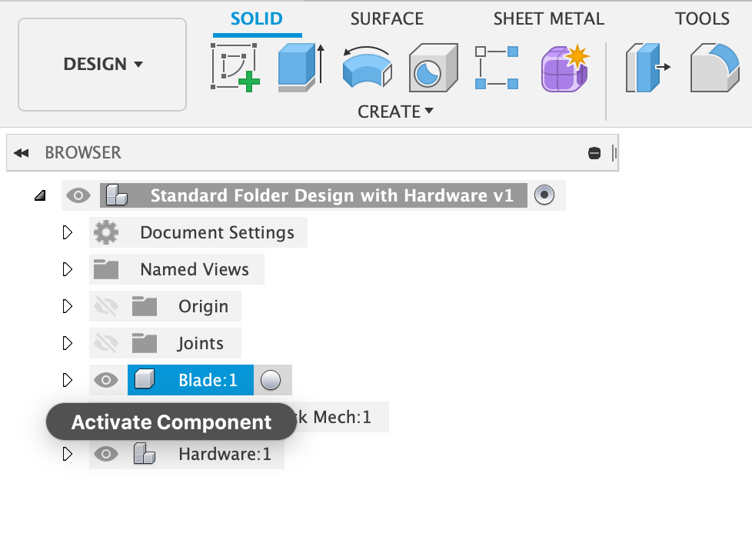The width and height of the screenshot is (752, 560).
Task: Collapse the browser panel arrows icon
Action: coord(22,153)
